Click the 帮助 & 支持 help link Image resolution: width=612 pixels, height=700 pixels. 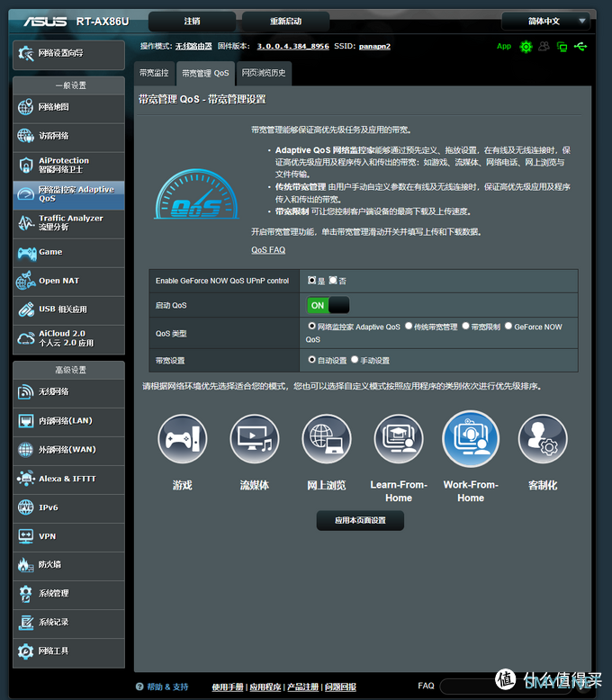tap(167, 687)
